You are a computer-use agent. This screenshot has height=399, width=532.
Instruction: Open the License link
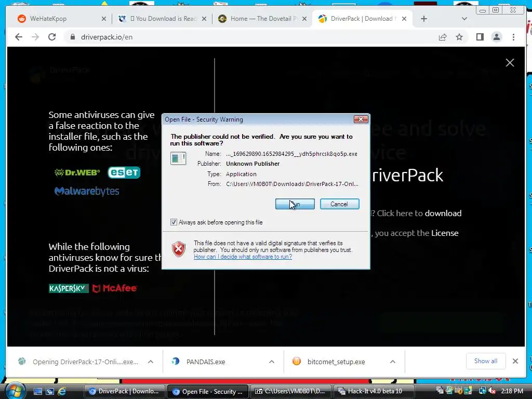pos(445,233)
